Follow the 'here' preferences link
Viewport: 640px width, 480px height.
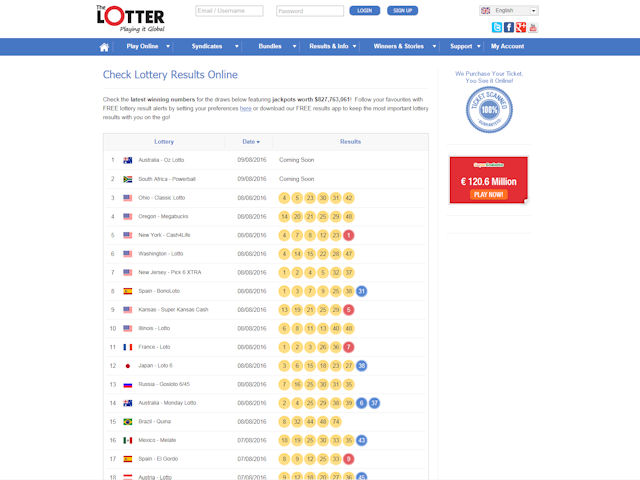(245, 109)
